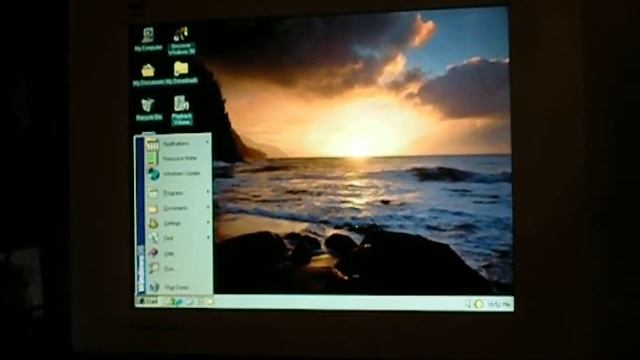Click the round green tray icon beside clock
This screenshot has height=360, width=640.
click(x=479, y=304)
